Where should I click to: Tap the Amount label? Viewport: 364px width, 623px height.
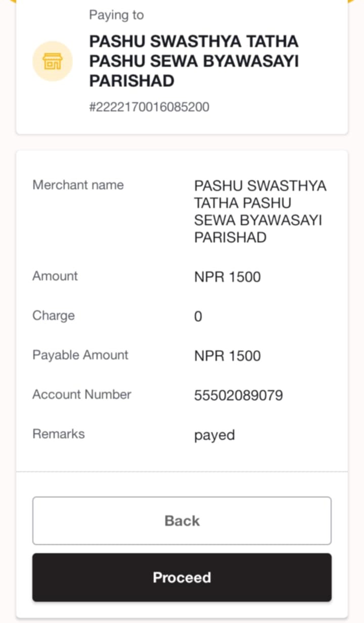(x=55, y=276)
